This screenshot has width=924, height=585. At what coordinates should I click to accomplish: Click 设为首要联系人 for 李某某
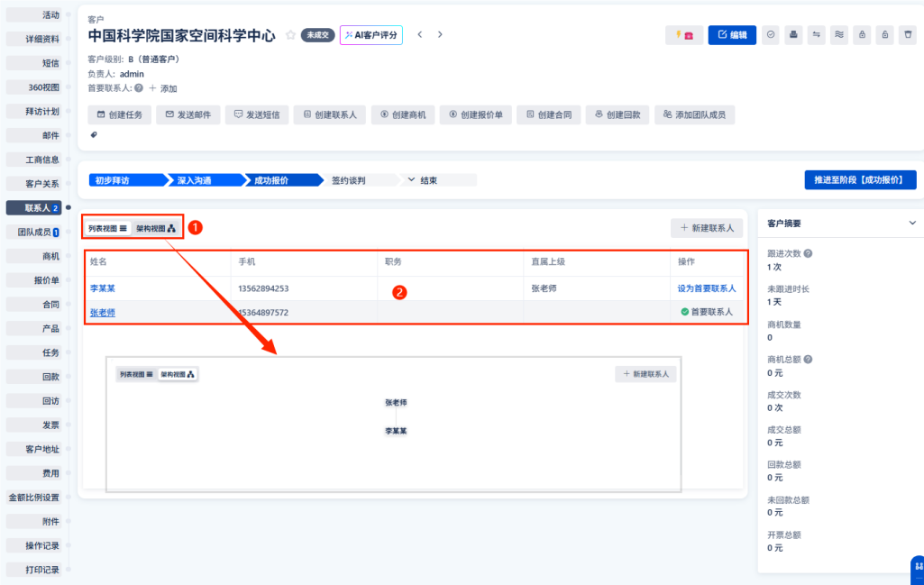707,288
